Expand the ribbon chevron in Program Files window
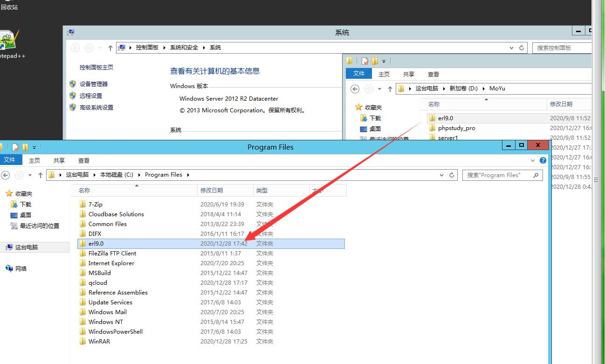This screenshot has width=605, height=364. point(533,160)
